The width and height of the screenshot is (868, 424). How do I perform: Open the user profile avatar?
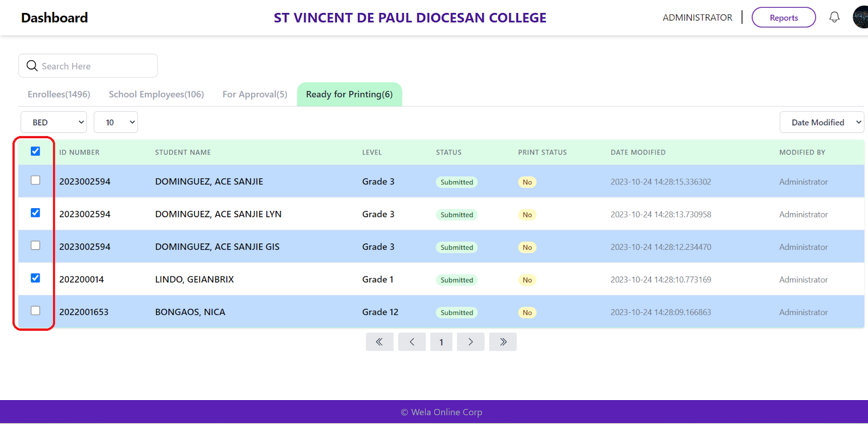click(x=860, y=17)
